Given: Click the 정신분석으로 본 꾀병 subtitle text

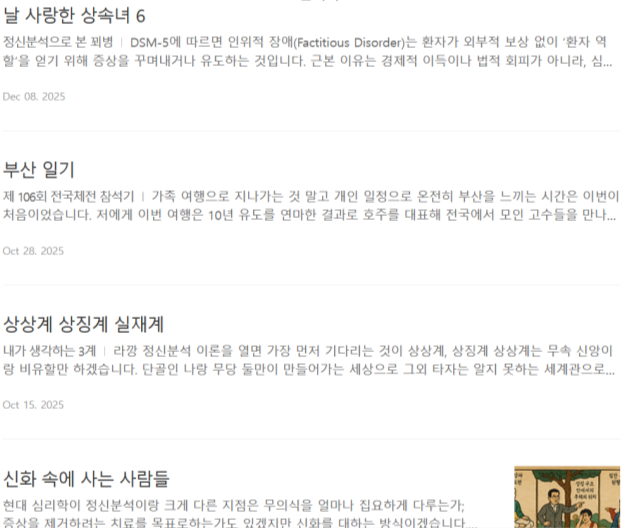Looking at the screenshot, I should tap(58, 42).
